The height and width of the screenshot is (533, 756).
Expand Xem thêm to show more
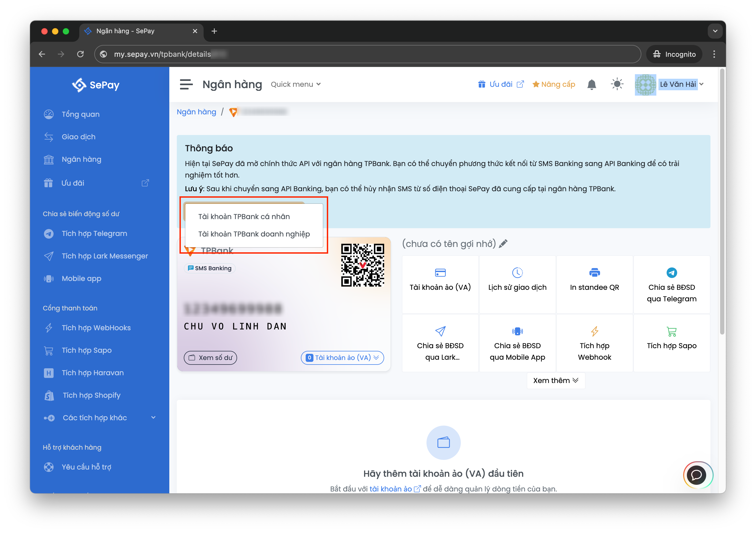(555, 381)
